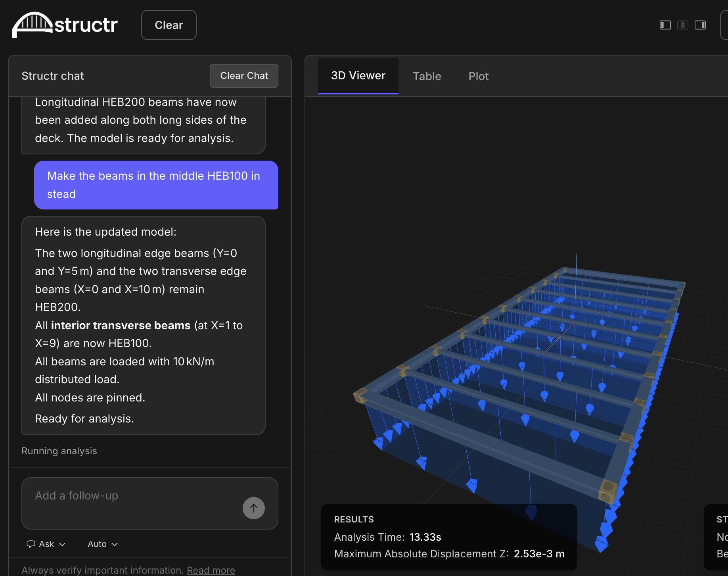Show right panel only layout icon
This screenshot has width=728, height=576.
[x=700, y=25]
